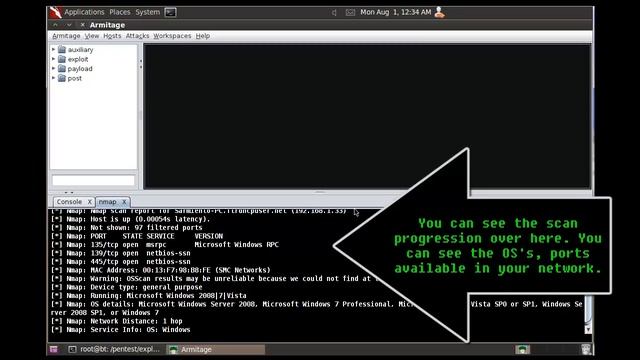640x360 pixels.
Task: Click the volume speaker icon
Action: click(334, 13)
